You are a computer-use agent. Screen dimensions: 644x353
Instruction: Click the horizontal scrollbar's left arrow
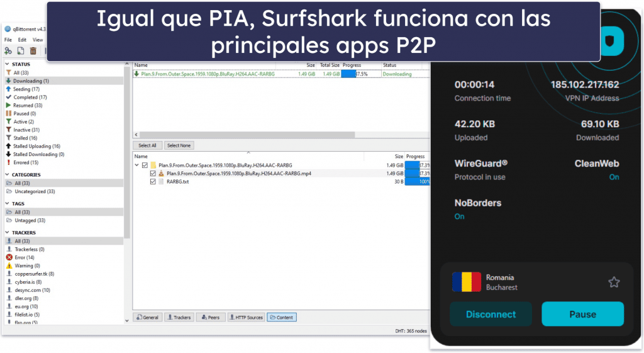(136, 135)
